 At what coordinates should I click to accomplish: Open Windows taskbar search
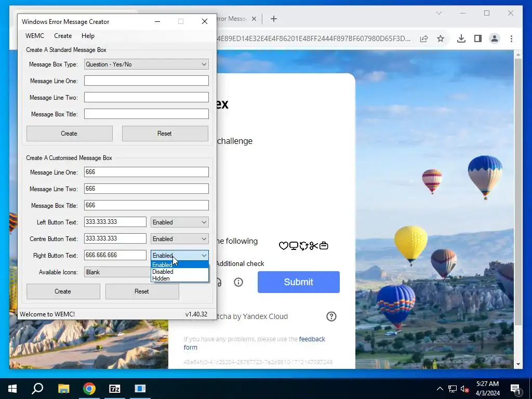click(x=37, y=389)
